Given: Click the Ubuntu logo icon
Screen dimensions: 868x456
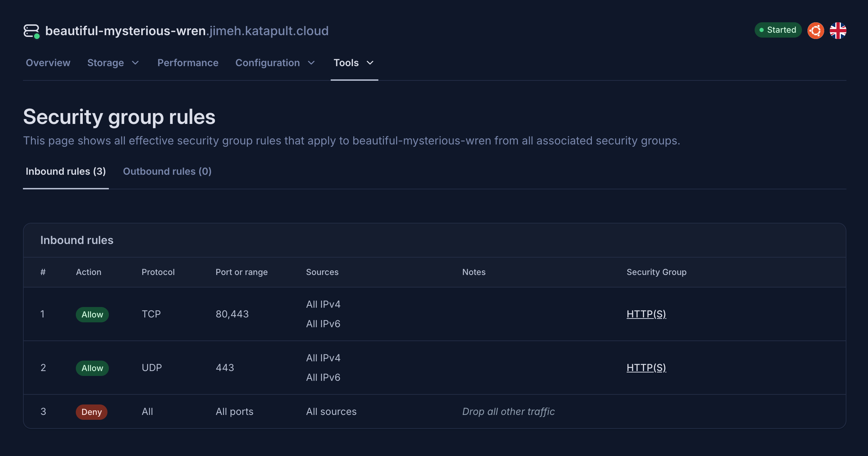Looking at the screenshot, I should point(815,31).
